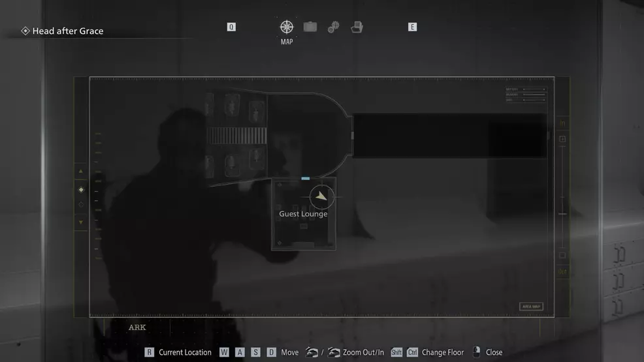Open the files documents tab
The height and width of the screenshot is (362, 644).
(x=357, y=27)
